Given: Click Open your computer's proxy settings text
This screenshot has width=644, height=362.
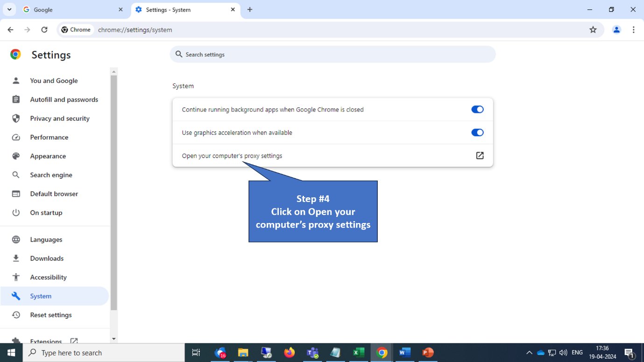Looking at the screenshot, I should pos(232,156).
